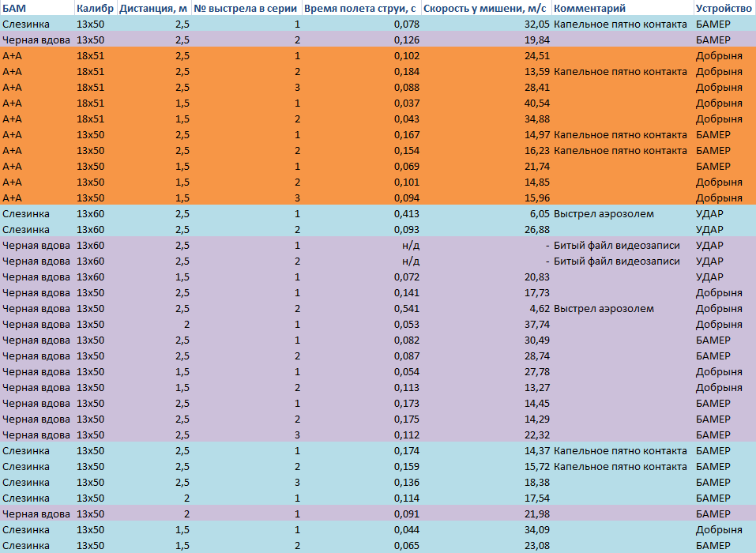Select the flight time cell 0,413
This screenshot has width=756, height=553.
406,214
